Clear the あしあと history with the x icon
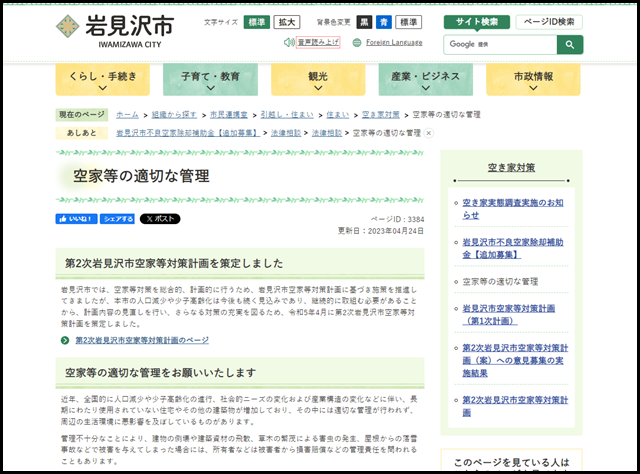Viewport: 640px width, 474px height. tap(429, 133)
